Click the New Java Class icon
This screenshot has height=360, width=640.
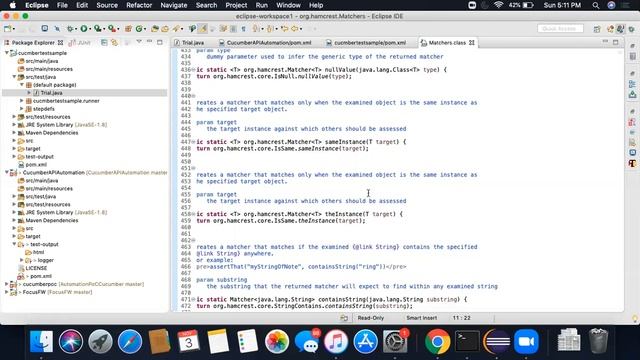pyautogui.click(x=139, y=29)
